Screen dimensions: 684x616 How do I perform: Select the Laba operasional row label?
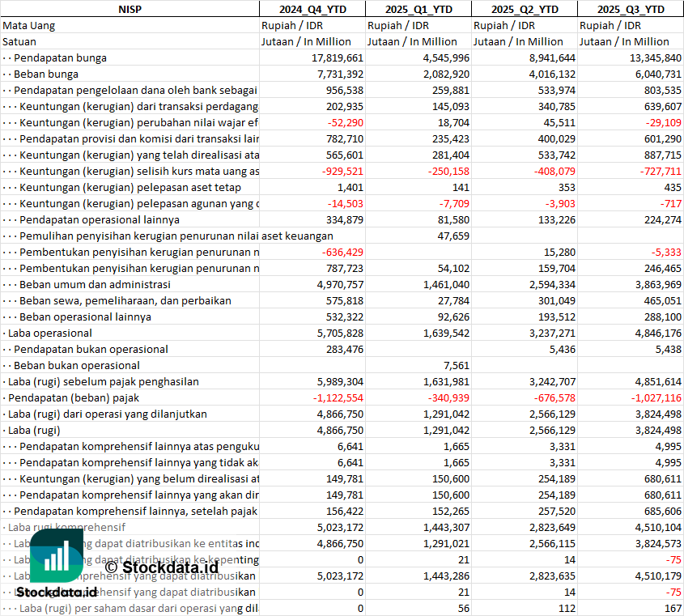coord(50,333)
